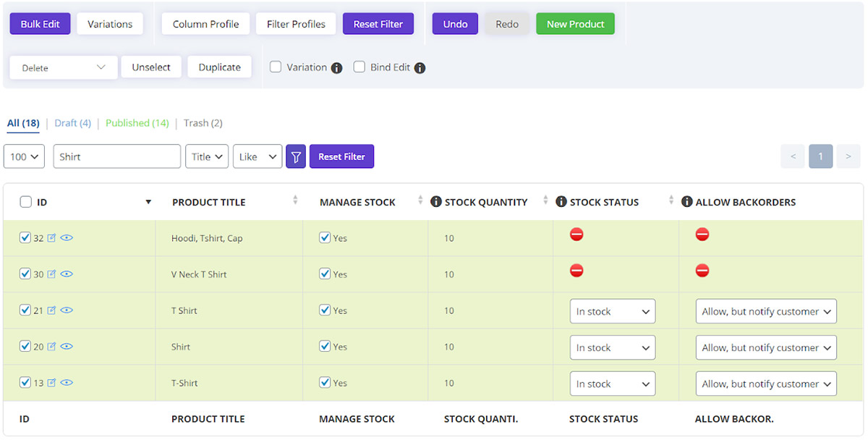Click the filter funnel icon
This screenshot has height=440, width=868.
point(295,156)
